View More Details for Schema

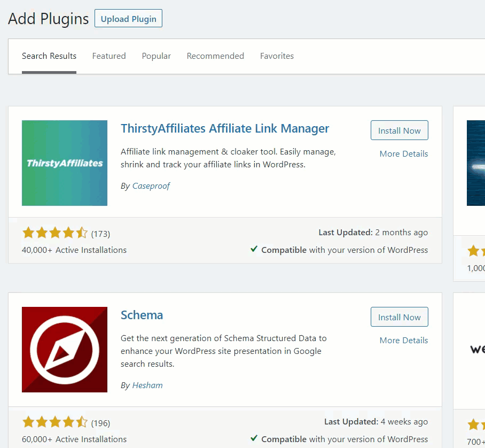point(404,341)
